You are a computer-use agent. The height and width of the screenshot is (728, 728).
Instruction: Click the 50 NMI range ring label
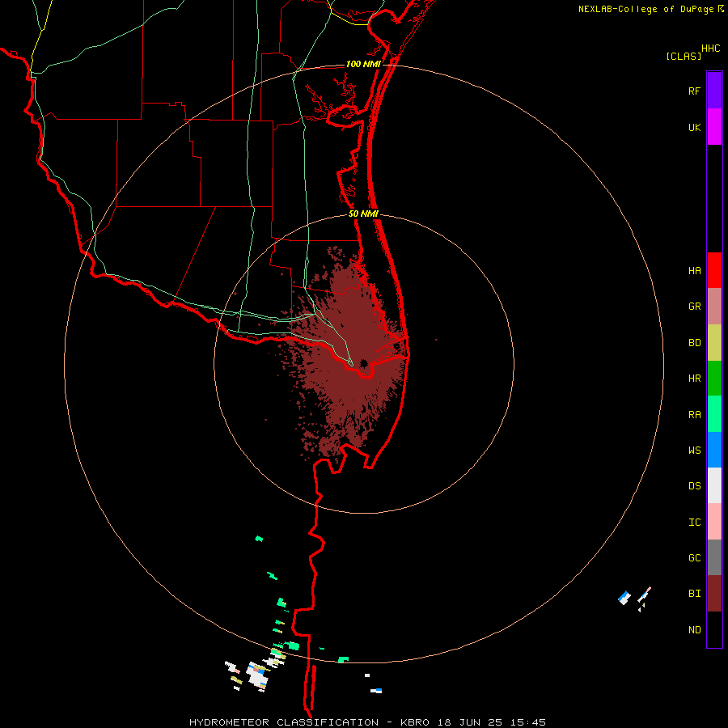click(363, 214)
